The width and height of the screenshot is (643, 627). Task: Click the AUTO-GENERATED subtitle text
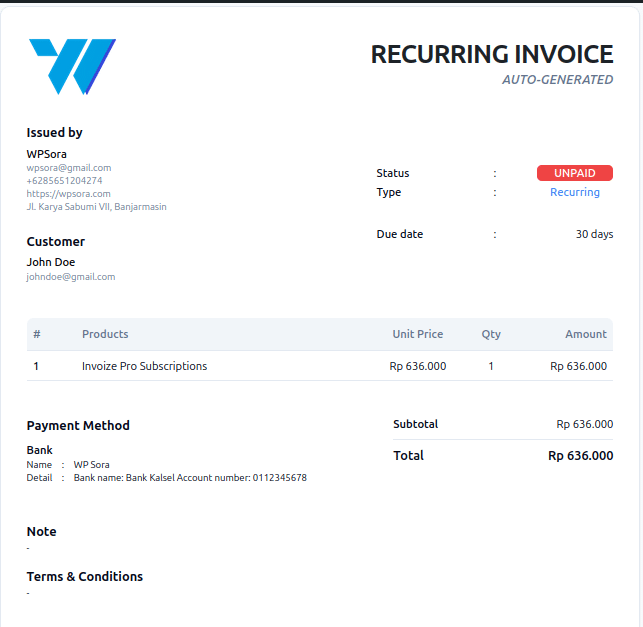tap(557, 80)
